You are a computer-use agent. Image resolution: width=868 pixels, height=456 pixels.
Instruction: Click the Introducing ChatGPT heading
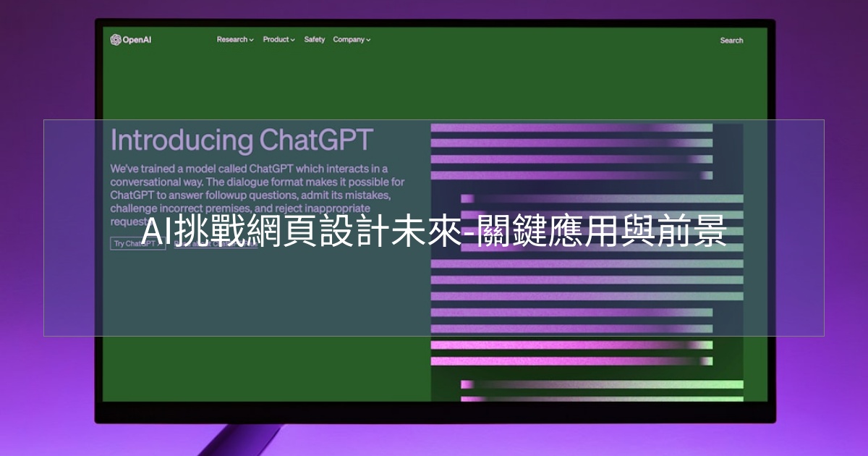(x=242, y=140)
